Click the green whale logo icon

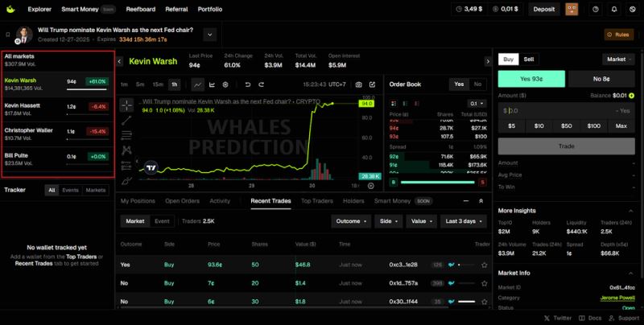[x=10, y=9]
